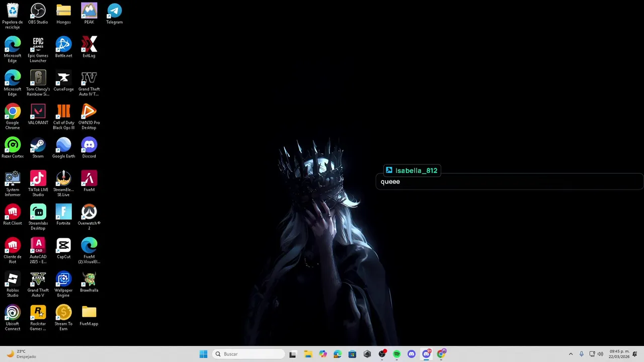Launch Razer Cortex shortcut
Image resolution: width=644 pixels, height=362 pixels.
coord(13,148)
